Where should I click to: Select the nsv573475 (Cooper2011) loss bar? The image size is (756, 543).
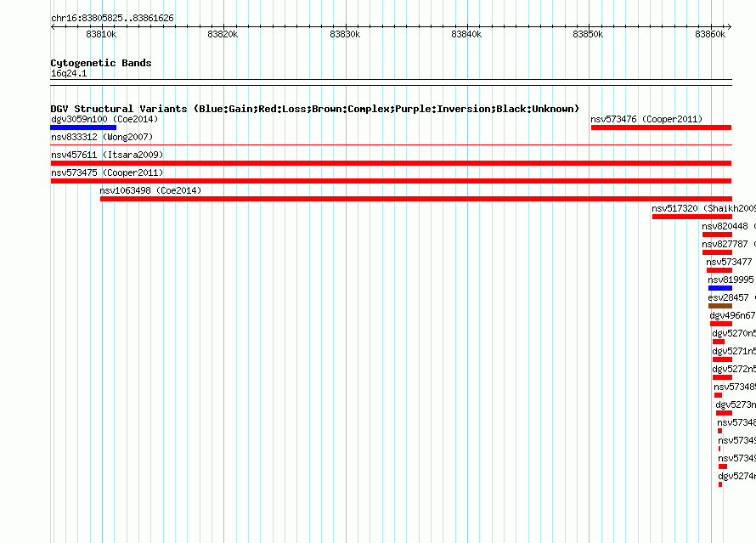pyautogui.click(x=391, y=181)
